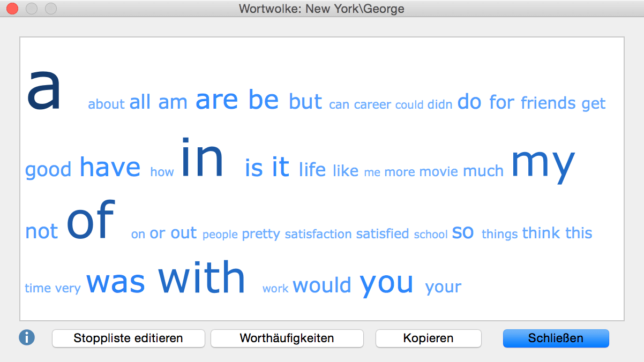Click the word "get"
The width and height of the screenshot is (644, 362).
[594, 104]
